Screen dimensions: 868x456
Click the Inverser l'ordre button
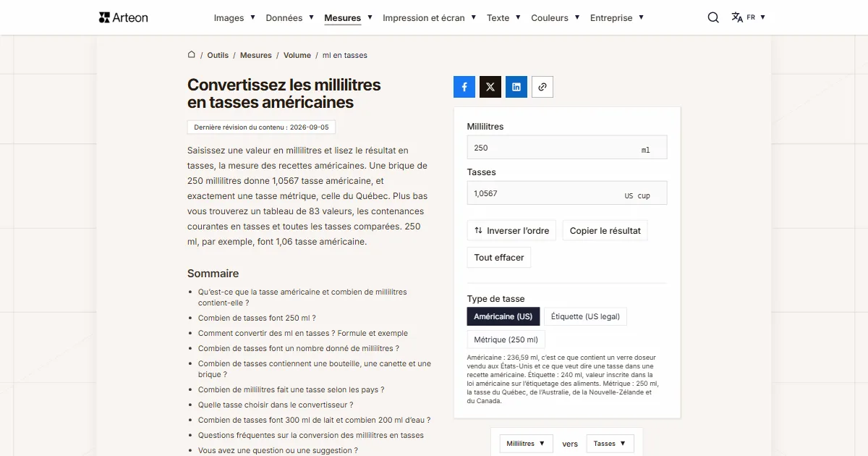click(x=512, y=231)
